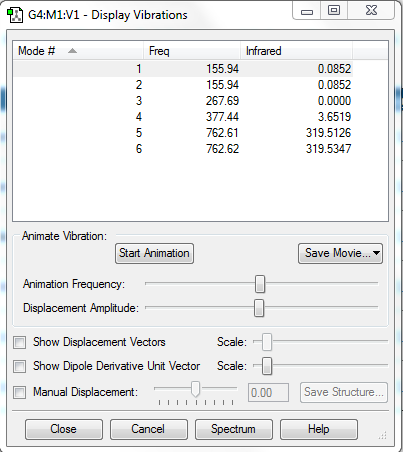Select vibration mode 1 row

(183, 69)
